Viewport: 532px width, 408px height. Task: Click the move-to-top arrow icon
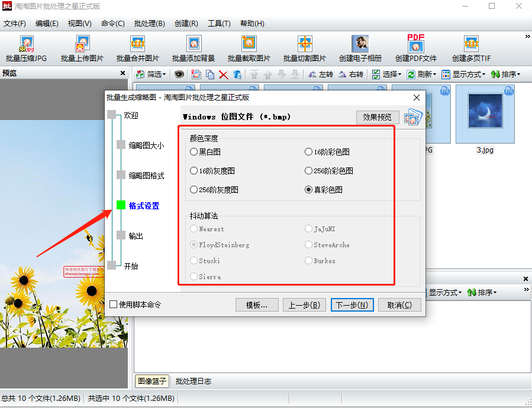tap(254, 75)
